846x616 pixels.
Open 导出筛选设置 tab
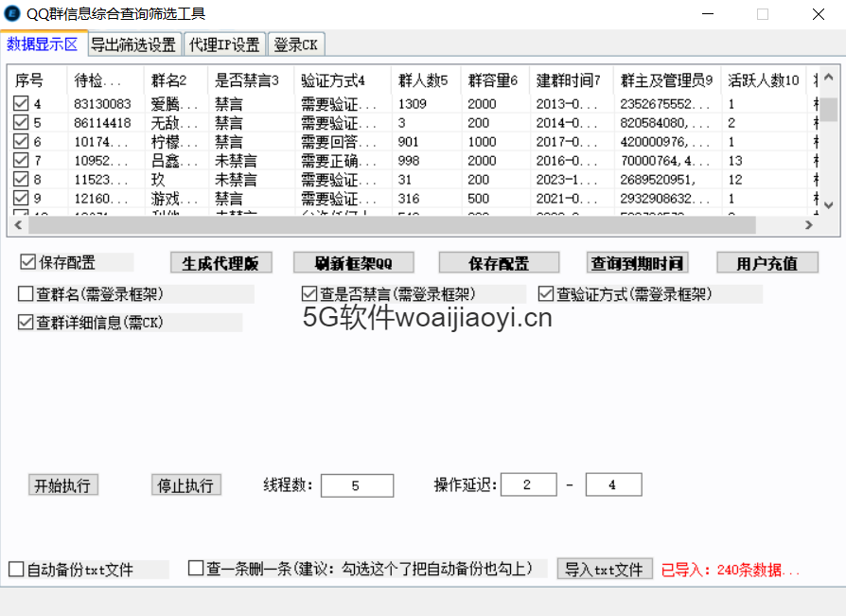coord(133,44)
